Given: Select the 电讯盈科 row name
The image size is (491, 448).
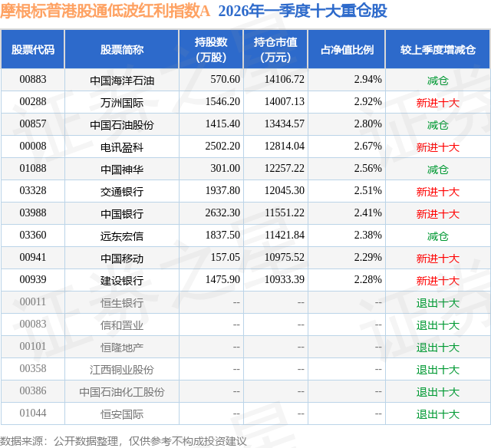Looking at the screenshot, I should pyautogui.click(x=122, y=147).
